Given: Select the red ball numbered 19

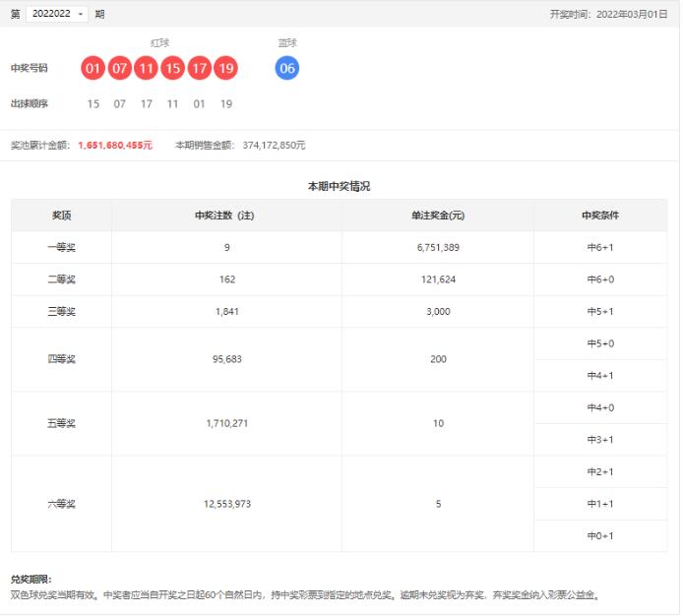Looking at the screenshot, I should pos(226,68).
